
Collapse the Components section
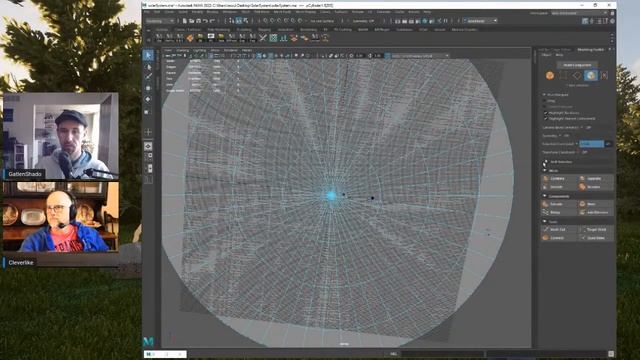pyautogui.click(x=544, y=196)
